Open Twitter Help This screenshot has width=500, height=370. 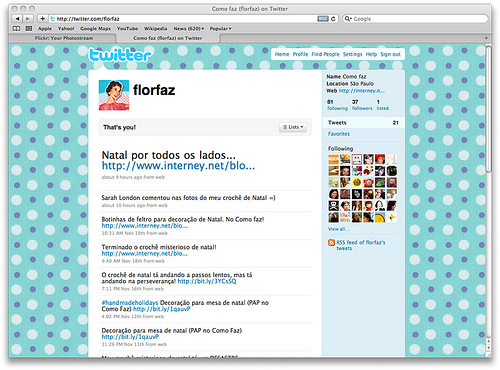coord(371,54)
